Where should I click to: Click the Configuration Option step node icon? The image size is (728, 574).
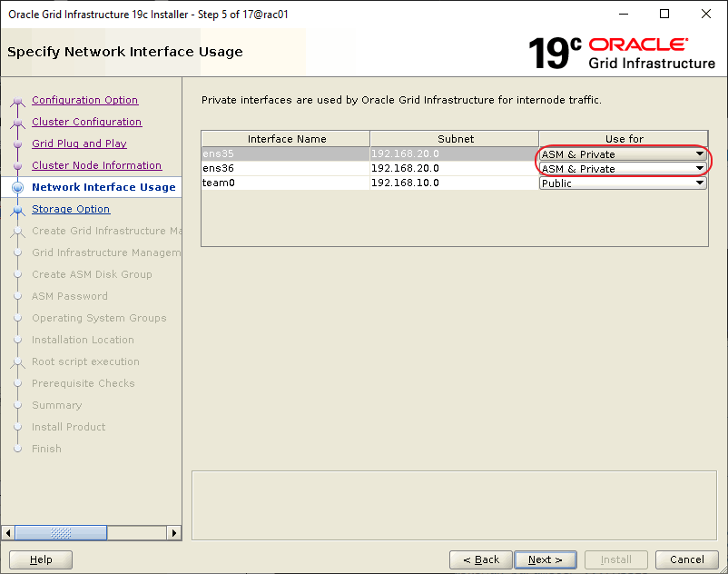17,101
